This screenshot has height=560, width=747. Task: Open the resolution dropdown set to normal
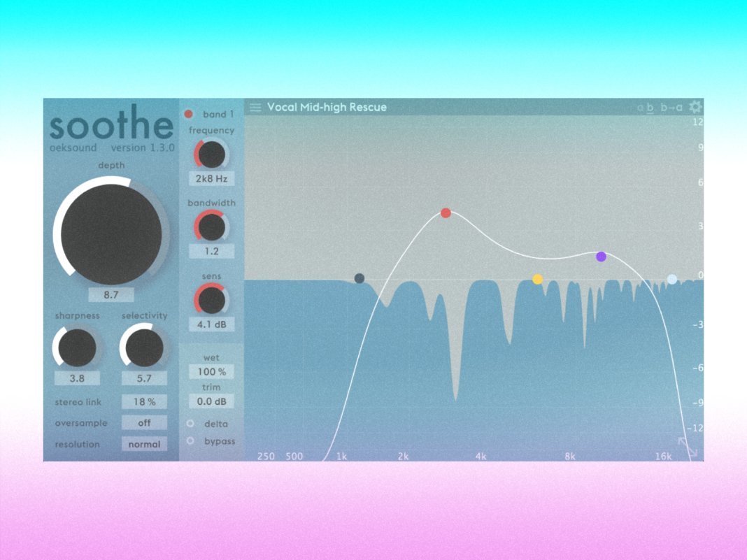click(144, 444)
